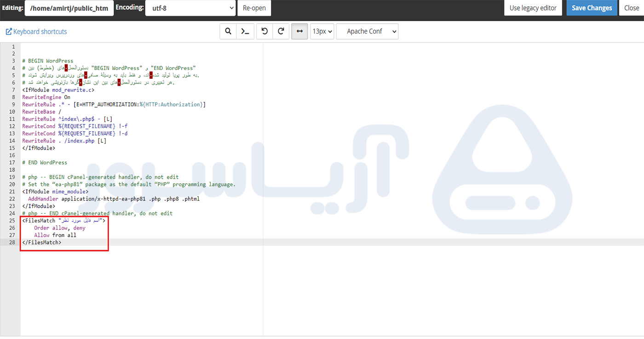This screenshot has height=339, width=644.
Task: Open the search tool magnifier icon
Action: pyautogui.click(x=228, y=31)
